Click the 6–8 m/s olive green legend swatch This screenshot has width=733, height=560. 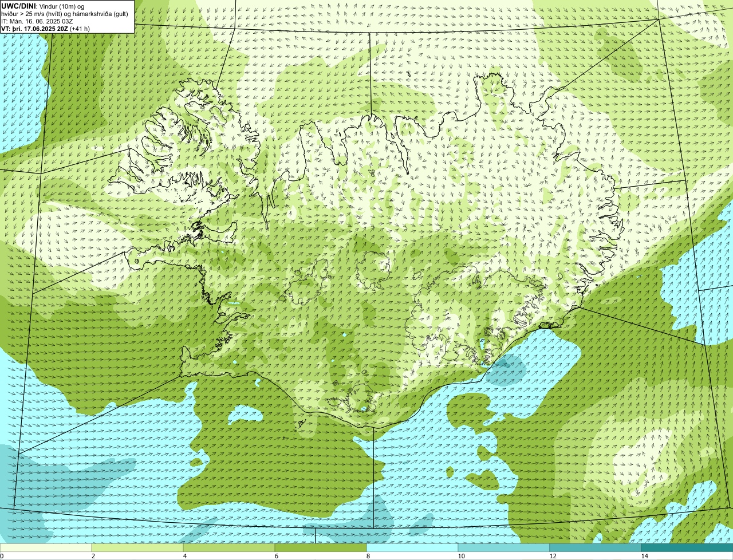321,548
